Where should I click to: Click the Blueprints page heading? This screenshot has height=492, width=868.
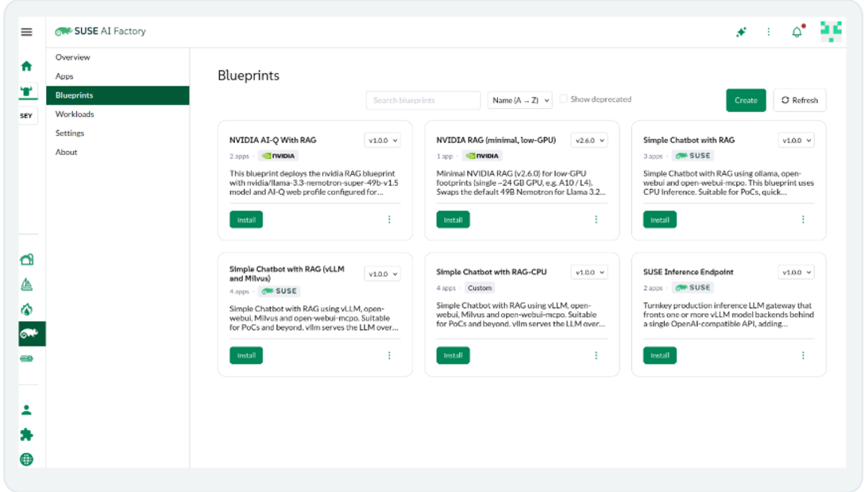(249, 76)
